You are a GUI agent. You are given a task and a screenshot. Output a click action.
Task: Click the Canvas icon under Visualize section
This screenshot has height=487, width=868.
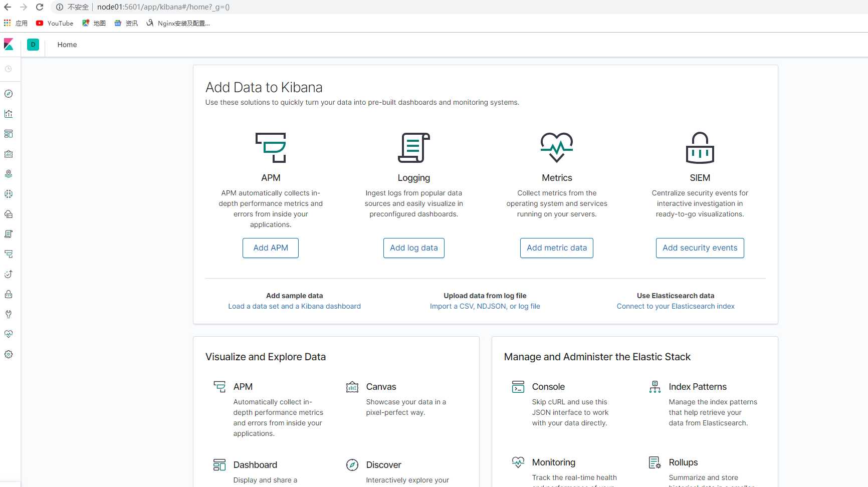[x=352, y=387]
